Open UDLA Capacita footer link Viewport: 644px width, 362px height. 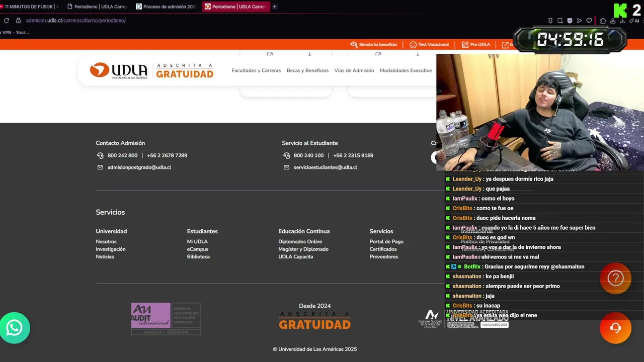296,257
